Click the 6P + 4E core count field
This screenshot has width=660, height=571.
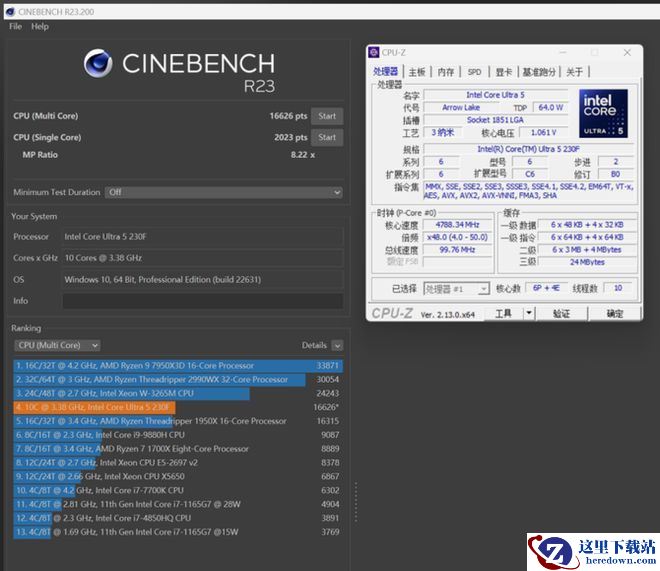pyautogui.click(x=546, y=288)
